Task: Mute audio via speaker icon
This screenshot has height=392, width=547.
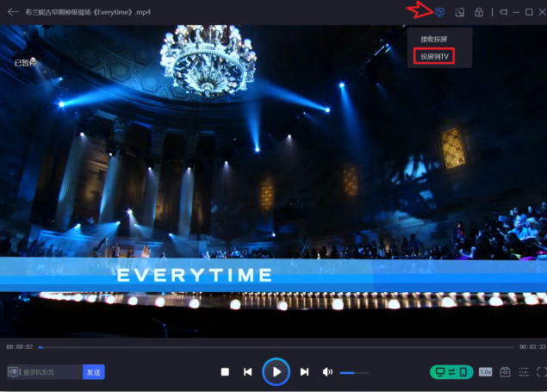Action: coord(327,372)
